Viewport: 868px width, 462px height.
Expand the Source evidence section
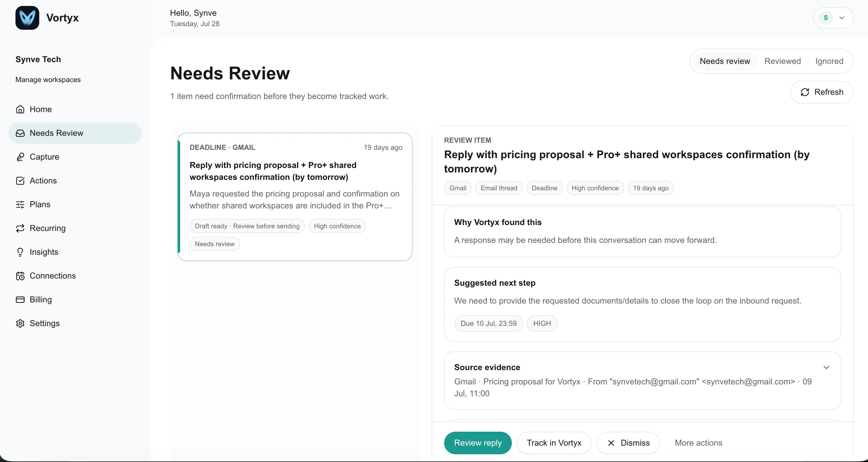826,367
